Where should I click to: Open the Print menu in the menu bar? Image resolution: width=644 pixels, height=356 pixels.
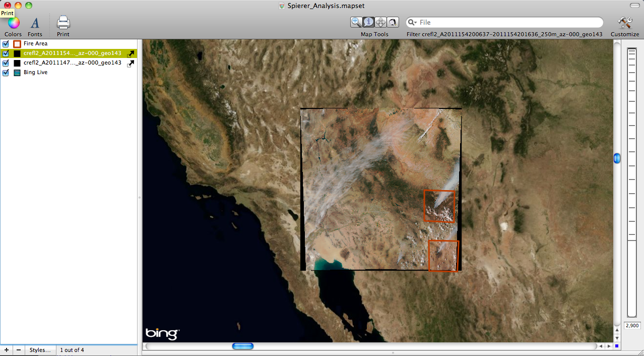click(7, 13)
